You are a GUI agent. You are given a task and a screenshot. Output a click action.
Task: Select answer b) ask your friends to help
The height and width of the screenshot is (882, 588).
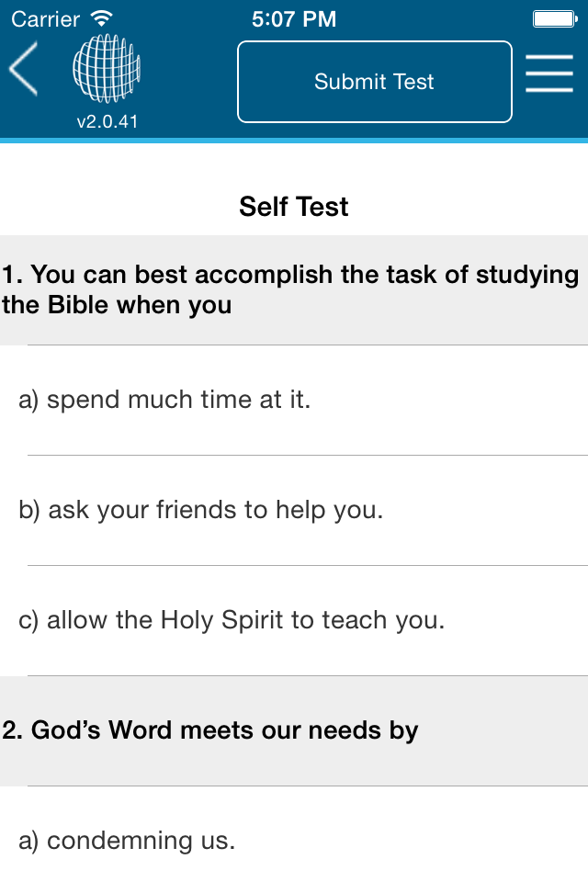(294, 510)
